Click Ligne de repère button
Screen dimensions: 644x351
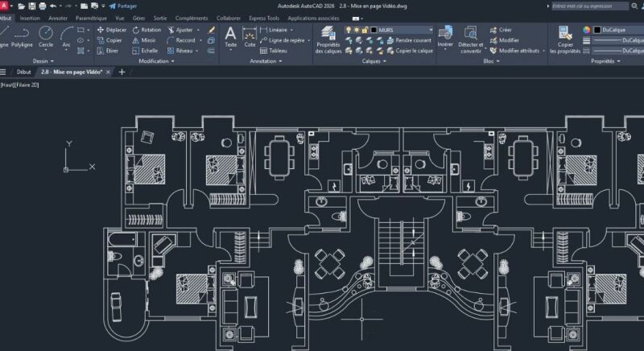(x=283, y=40)
